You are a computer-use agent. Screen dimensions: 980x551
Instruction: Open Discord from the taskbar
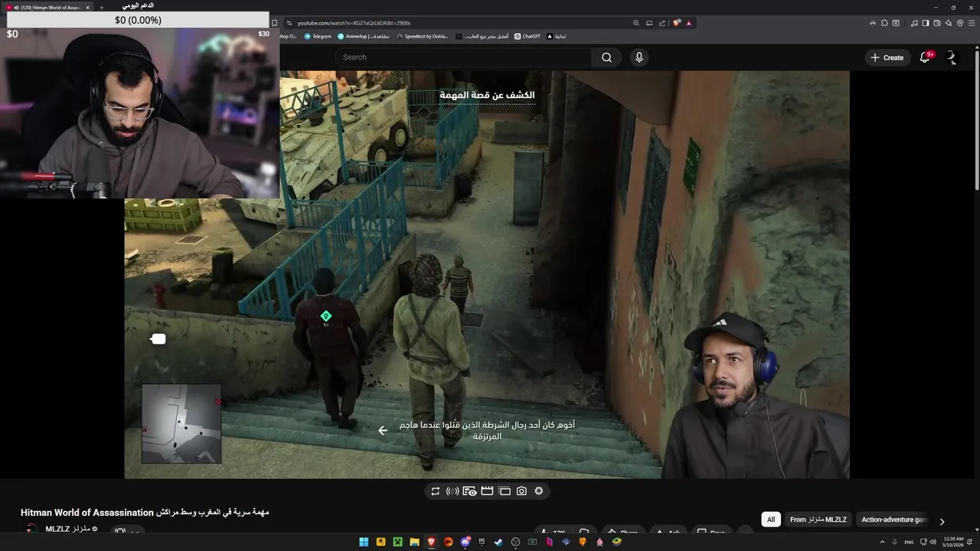[465, 542]
